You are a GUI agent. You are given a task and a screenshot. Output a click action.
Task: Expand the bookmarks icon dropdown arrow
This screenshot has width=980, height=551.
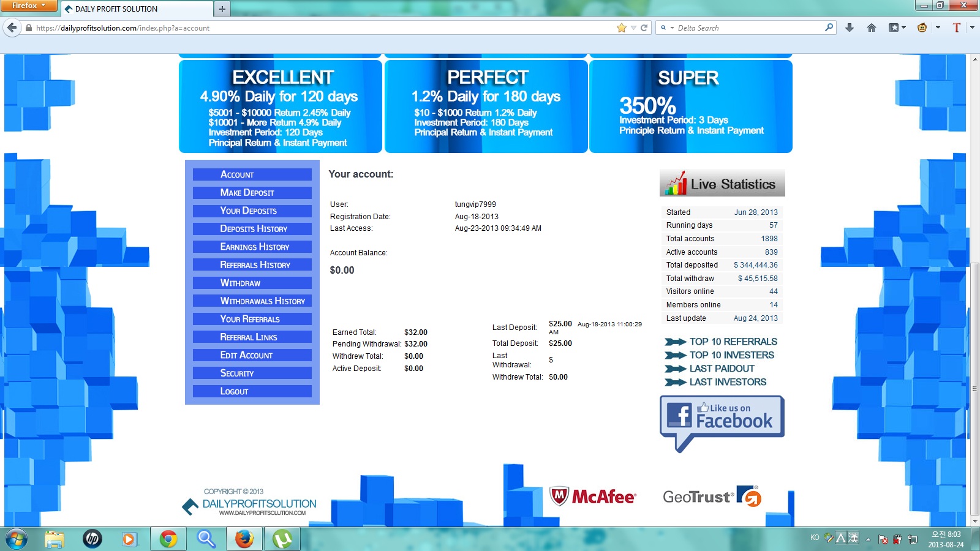(x=903, y=28)
